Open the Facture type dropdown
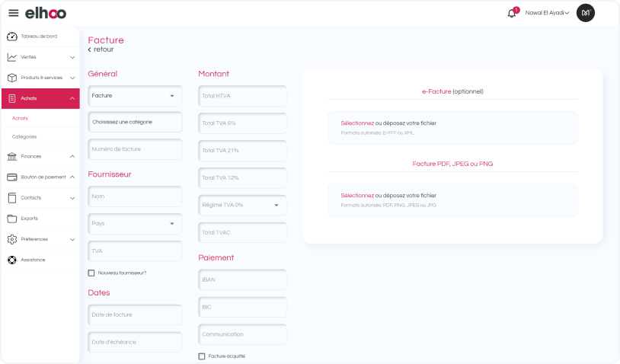The image size is (620, 364). pos(135,96)
